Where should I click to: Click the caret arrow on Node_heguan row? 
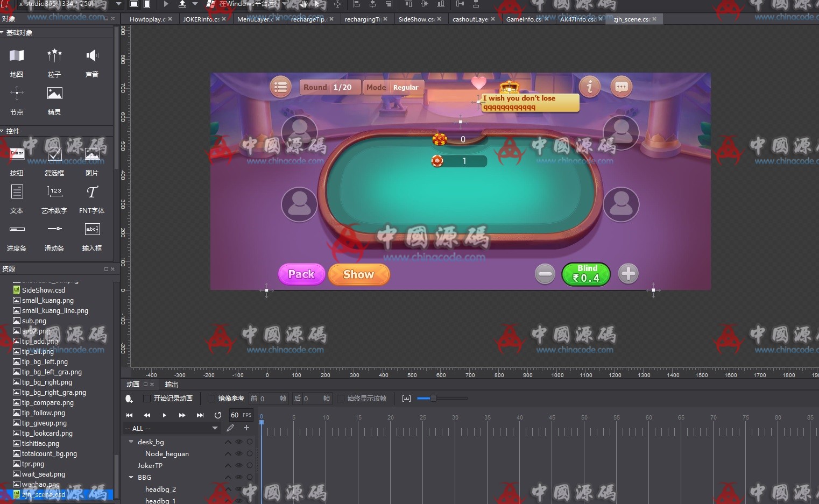point(228,453)
